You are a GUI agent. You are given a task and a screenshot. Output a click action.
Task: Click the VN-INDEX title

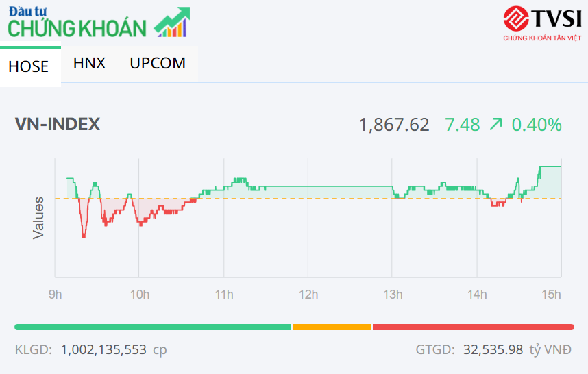58,124
